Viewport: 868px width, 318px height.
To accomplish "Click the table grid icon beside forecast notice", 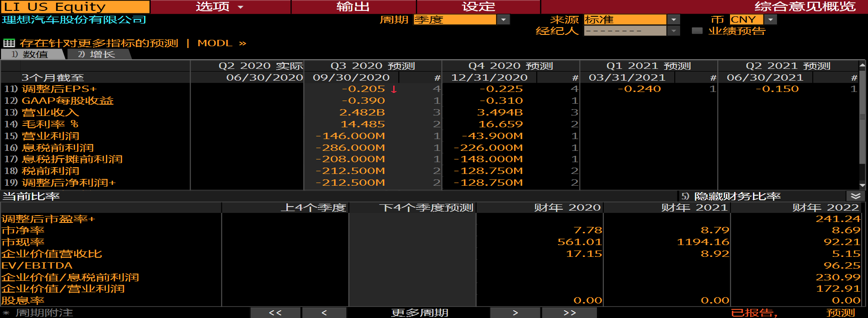I will point(9,43).
